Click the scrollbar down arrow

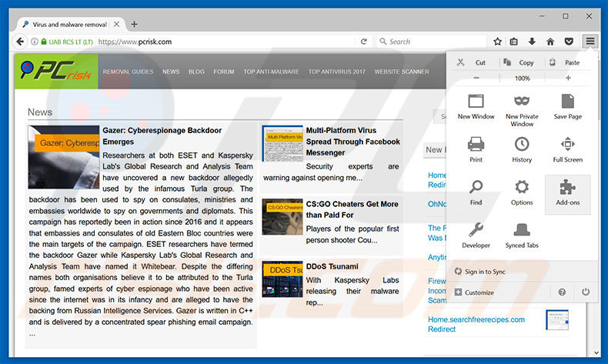(596, 352)
